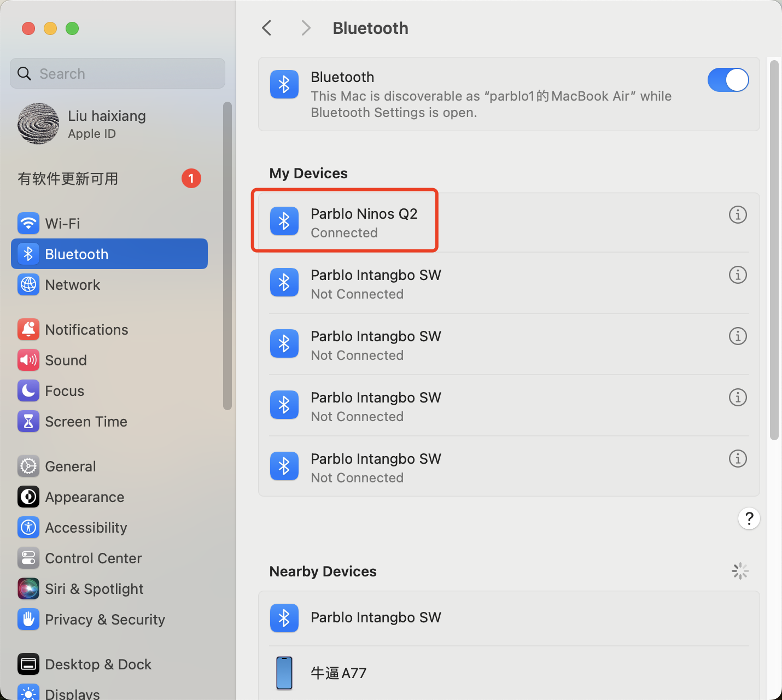Click the Screen Time hourglass icon
782x700 pixels.
point(28,421)
